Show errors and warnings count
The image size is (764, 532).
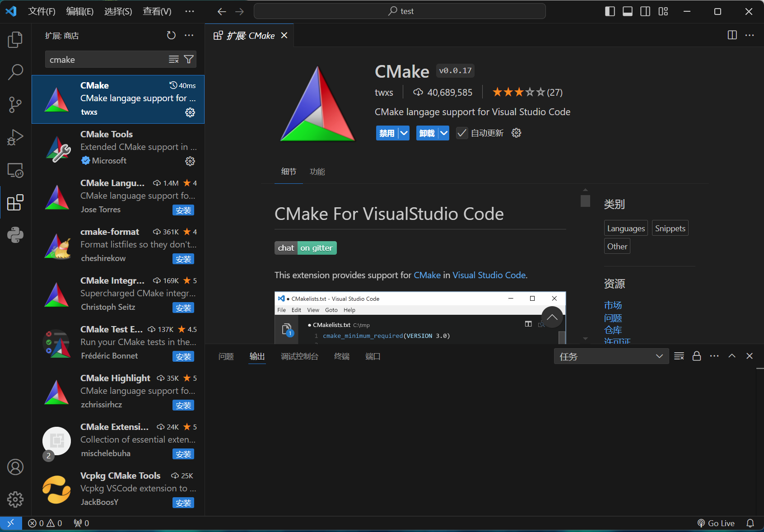[45, 523]
